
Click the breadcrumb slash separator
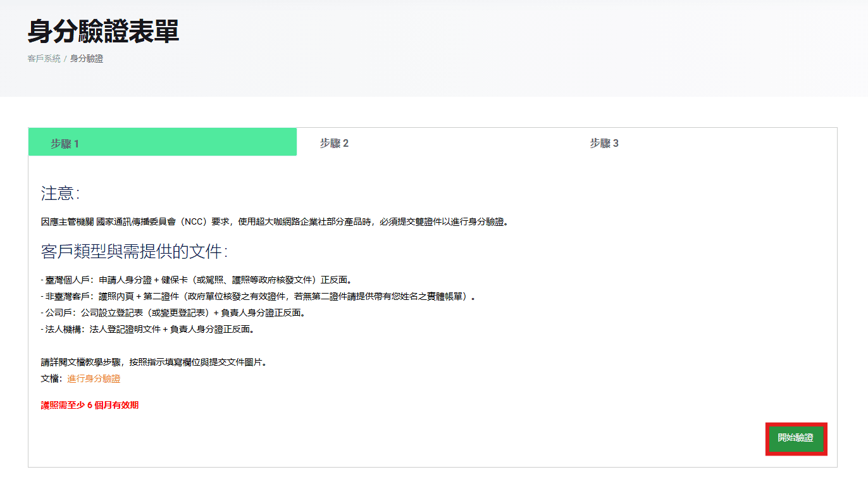[x=65, y=59]
